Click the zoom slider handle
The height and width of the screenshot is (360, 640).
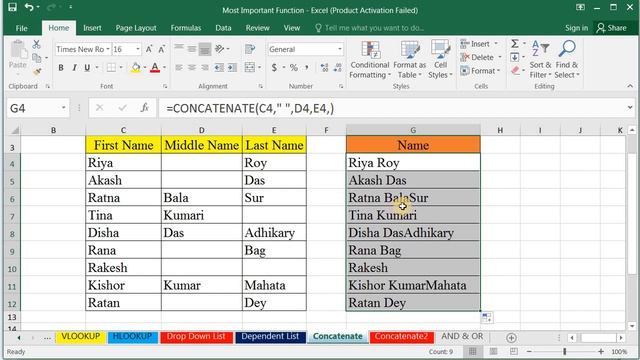pos(565,351)
